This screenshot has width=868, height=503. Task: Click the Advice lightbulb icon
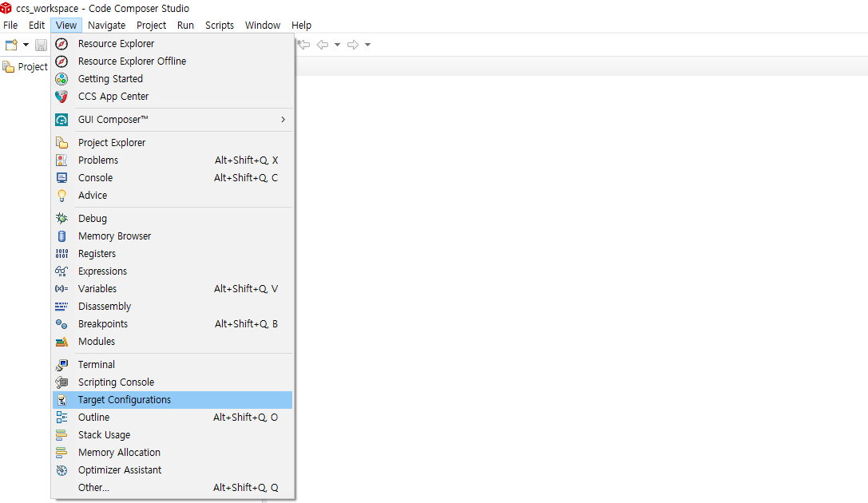61,196
